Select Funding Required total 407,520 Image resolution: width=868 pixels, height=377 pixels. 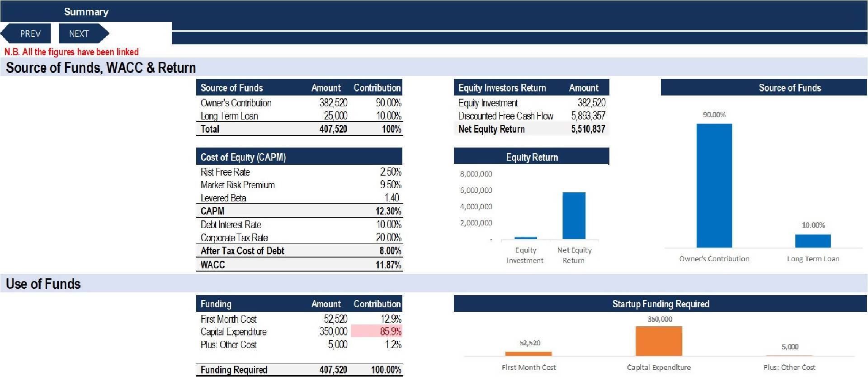(333, 370)
